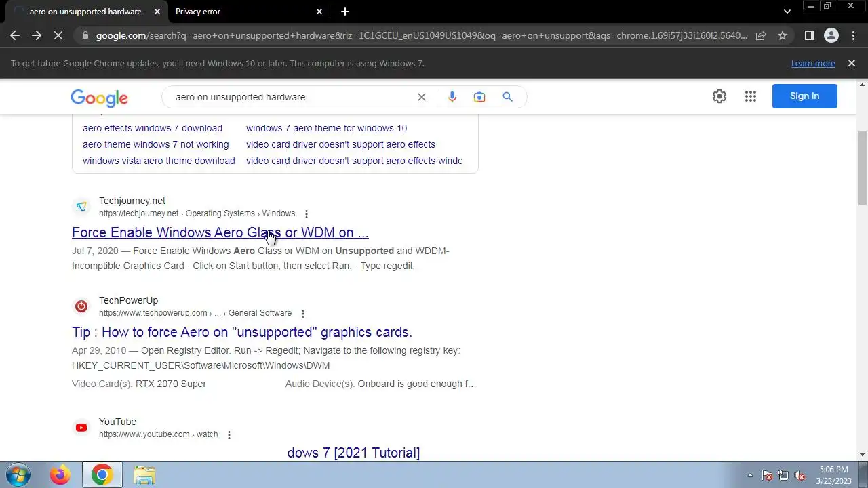Clear the search query text
Screen dimensions: 868x488
pyautogui.click(x=422, y=97)
